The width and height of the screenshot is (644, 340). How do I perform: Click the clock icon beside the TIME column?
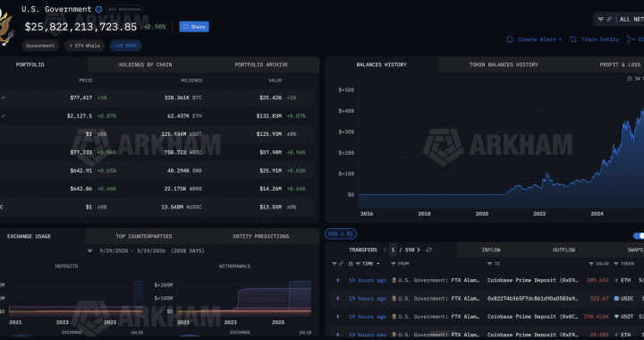(x=351, y=264)
